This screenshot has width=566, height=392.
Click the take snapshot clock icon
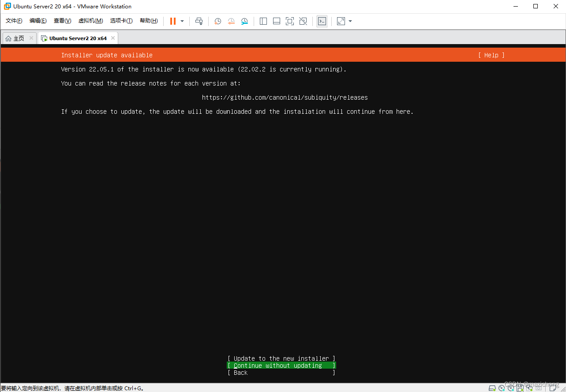pos(217,21)
